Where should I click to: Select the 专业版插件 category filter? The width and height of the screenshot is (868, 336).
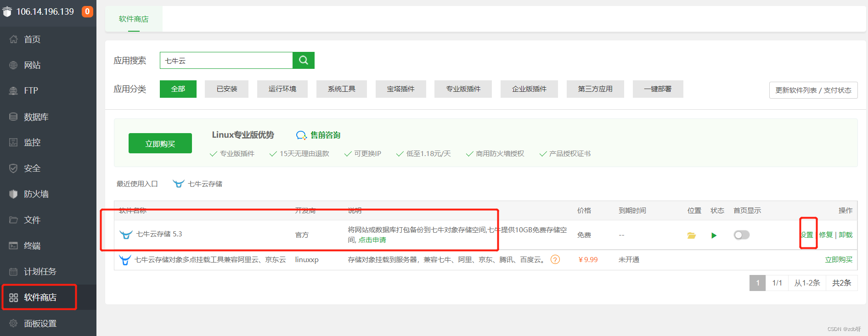click(463, 89)
